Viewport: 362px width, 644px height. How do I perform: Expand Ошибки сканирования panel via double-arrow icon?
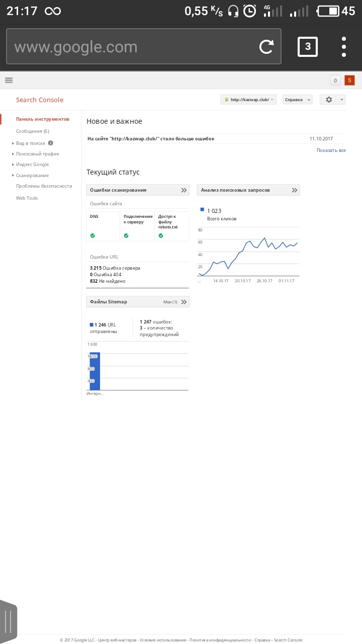point(184,190)
